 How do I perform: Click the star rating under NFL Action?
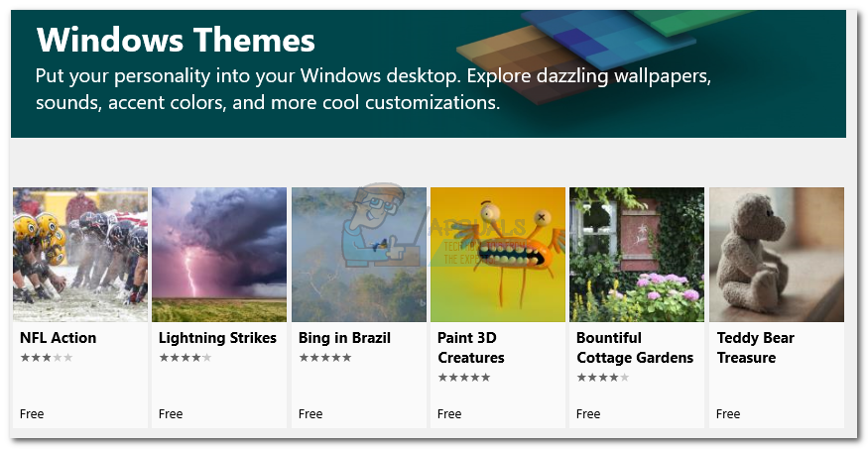47,357
